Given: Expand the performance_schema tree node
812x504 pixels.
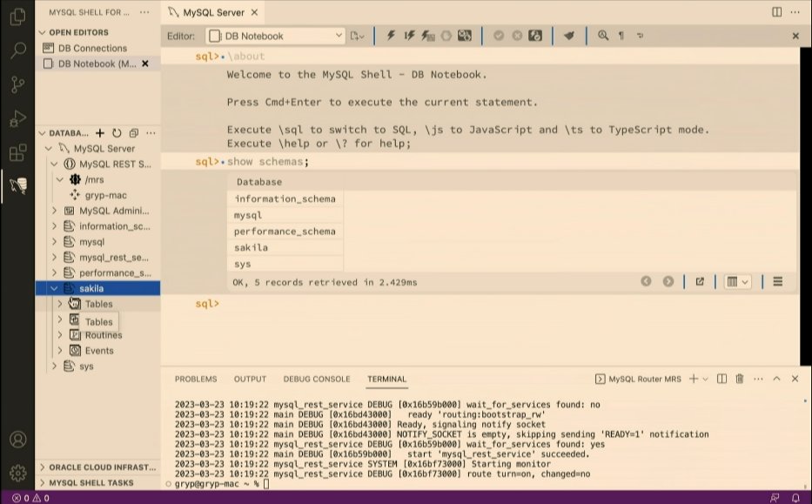Looking at the screenshot, I should [x=54, y=273].
